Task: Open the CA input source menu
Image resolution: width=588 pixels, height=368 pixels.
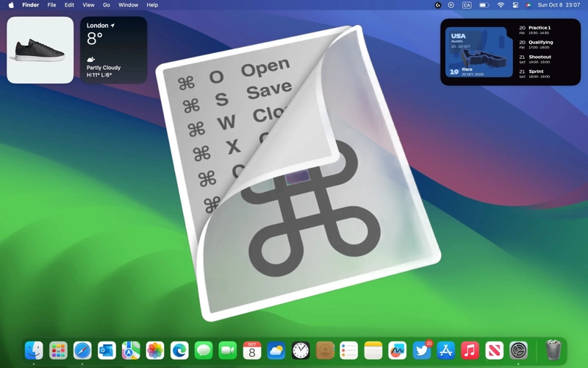Action: tap(467, 5)
